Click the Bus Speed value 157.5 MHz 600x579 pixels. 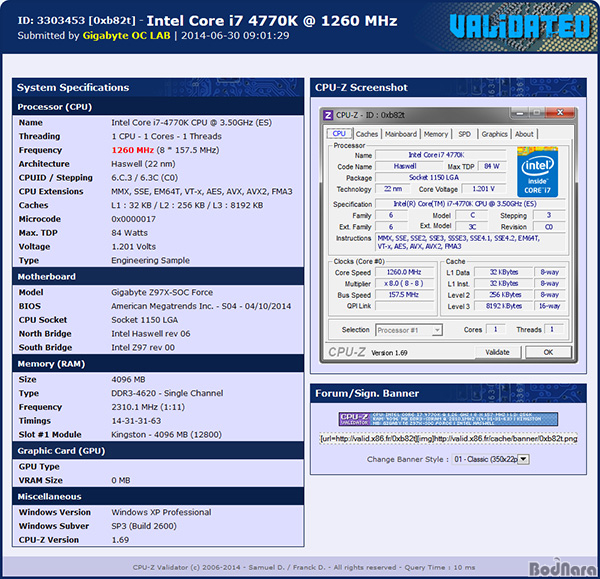[x=404, y=295]
